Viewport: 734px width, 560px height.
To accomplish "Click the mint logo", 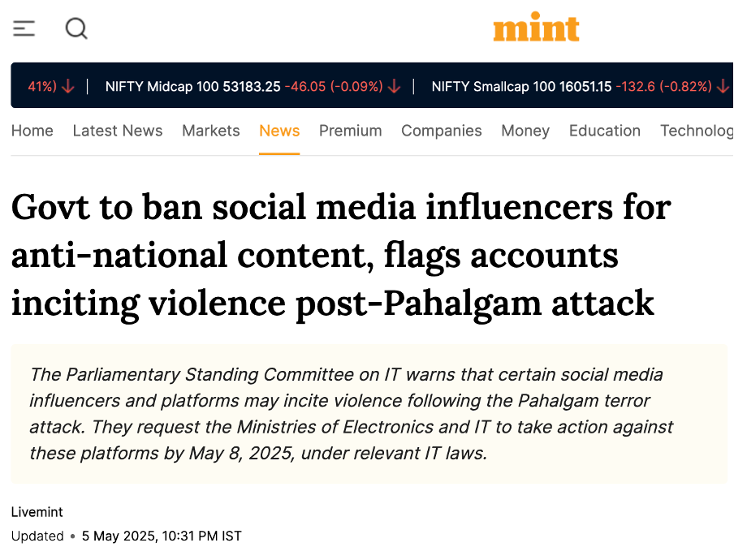I will click(x=536, y=28).
